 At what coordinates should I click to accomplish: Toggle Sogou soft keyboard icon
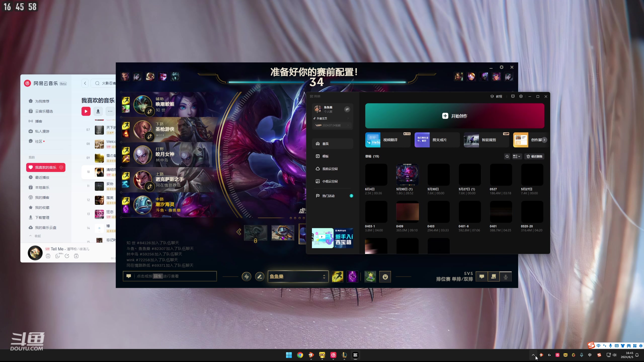click(617, 346)
